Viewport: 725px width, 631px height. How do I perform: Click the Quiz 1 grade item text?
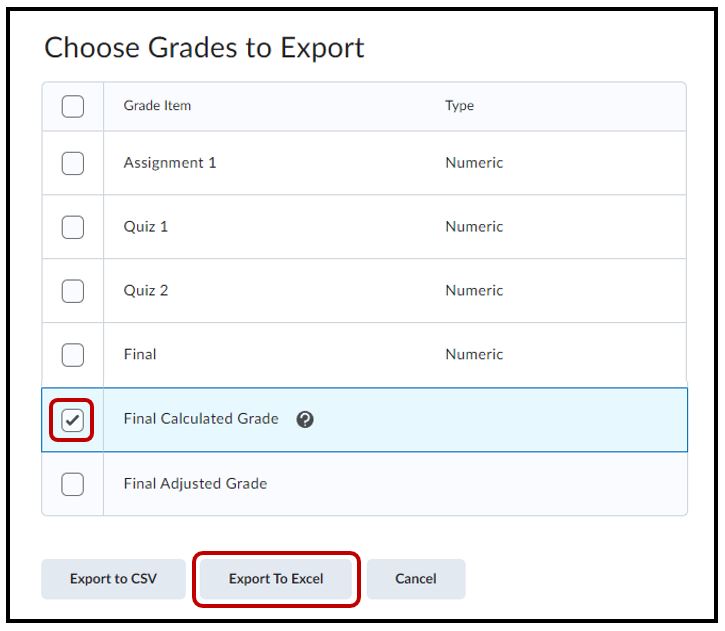coord(146,227)
